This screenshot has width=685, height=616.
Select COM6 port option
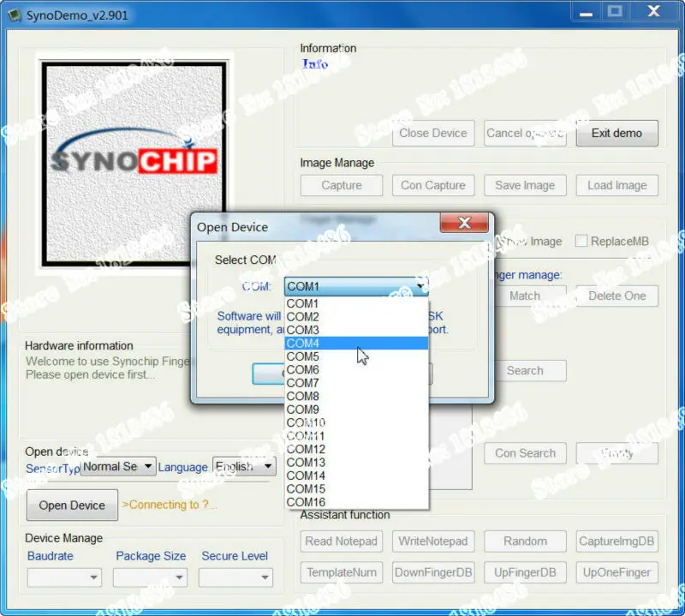coord(356,369)
